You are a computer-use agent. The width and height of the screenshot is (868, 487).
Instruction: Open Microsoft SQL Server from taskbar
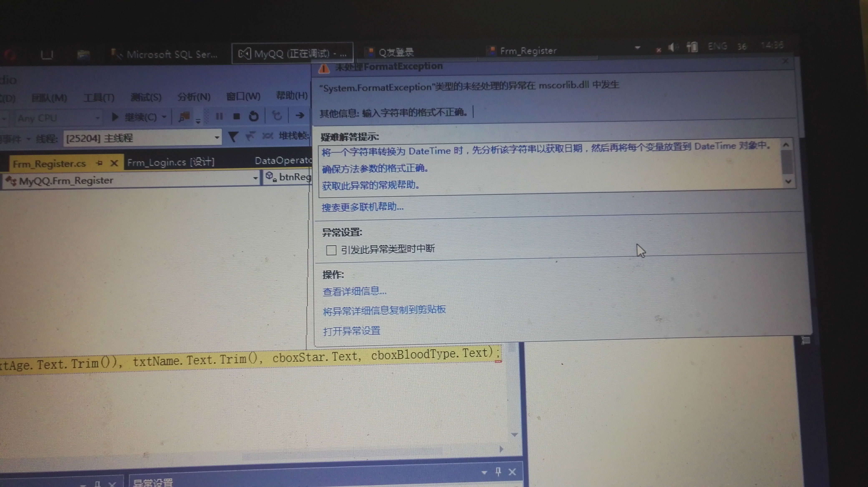tap(164, 54)
